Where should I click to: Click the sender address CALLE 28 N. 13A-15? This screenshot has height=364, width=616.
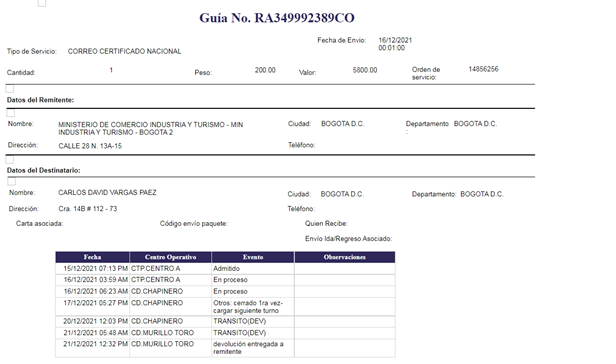point(90,146)
